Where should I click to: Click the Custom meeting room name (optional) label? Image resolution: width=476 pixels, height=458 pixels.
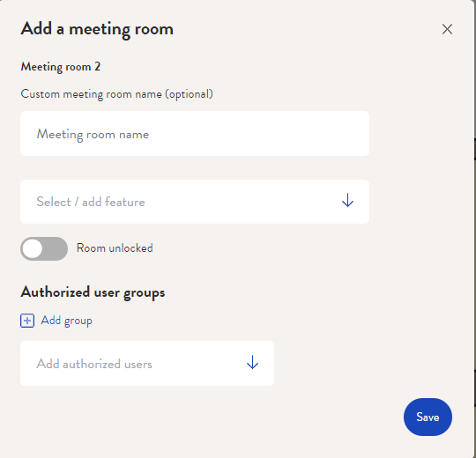[x=117, y=94]
